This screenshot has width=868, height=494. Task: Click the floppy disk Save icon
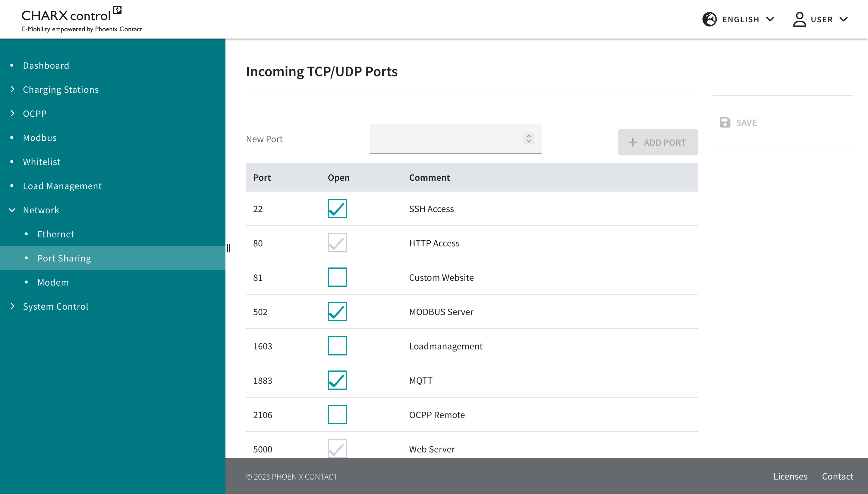(725, 123)
